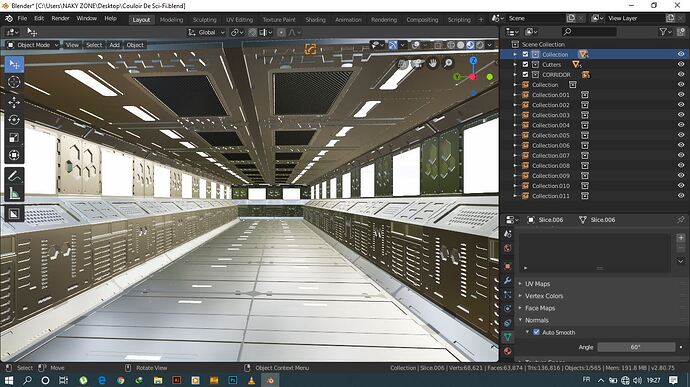690x387 pixels.
Task: Toggle X-ray view in viewport header
Action: click(438, 45)
